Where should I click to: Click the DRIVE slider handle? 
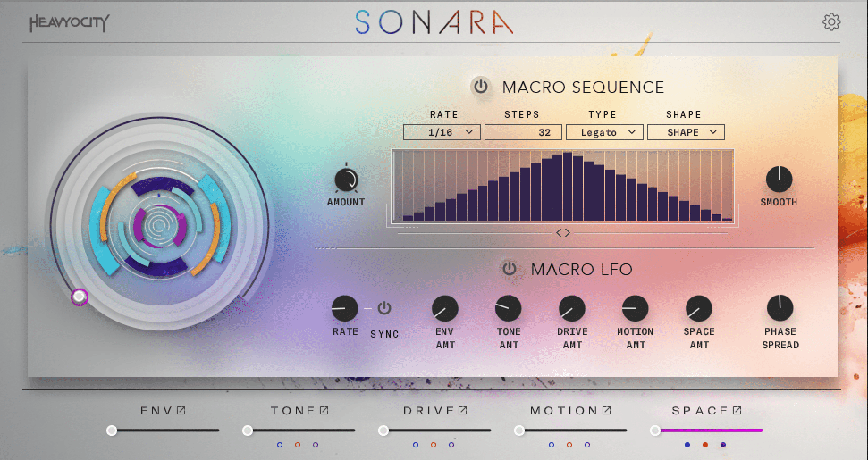(x=383, y=431)
